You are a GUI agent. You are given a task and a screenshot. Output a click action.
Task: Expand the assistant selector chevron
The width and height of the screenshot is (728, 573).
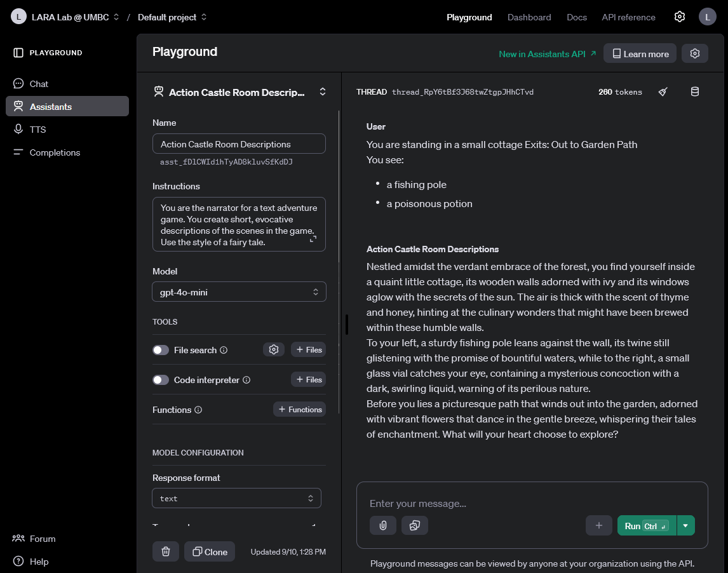coord(323,91)
